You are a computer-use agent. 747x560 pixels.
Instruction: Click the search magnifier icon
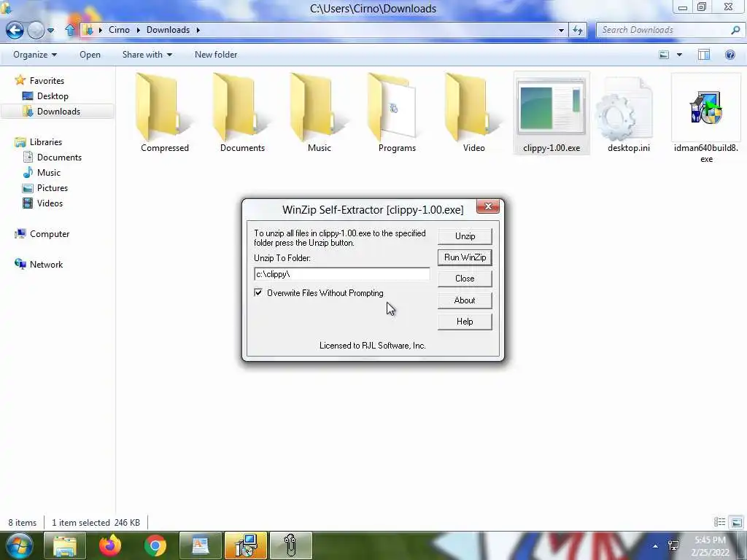click(735, 30)
